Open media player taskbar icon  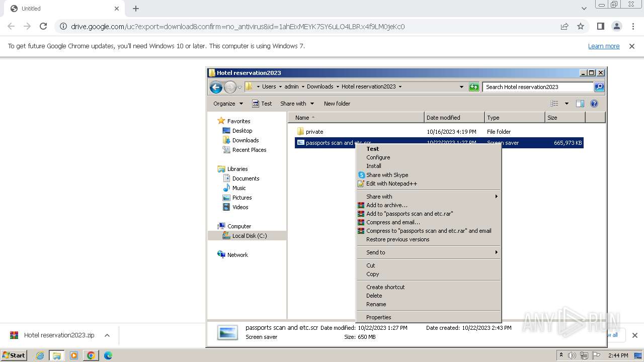(x=74, y=355)
